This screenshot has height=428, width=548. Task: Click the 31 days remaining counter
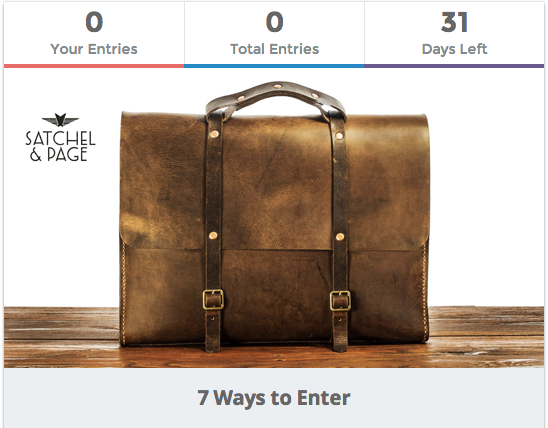[x=454, y=22]
